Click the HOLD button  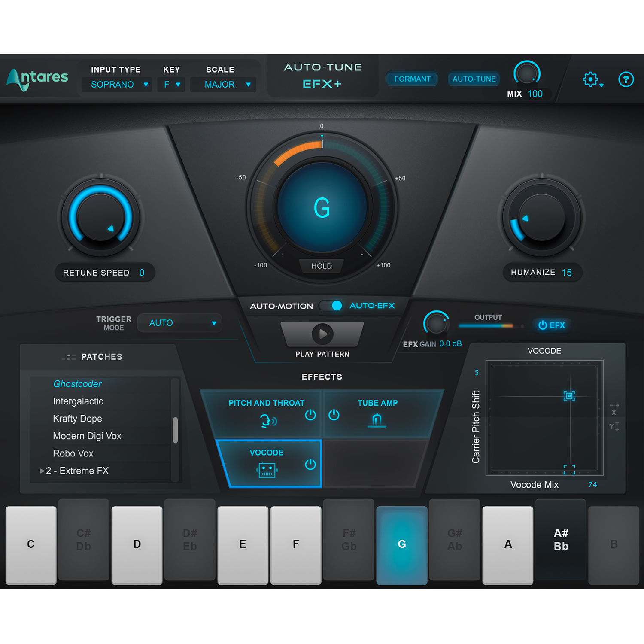click(x=322, y=266)
